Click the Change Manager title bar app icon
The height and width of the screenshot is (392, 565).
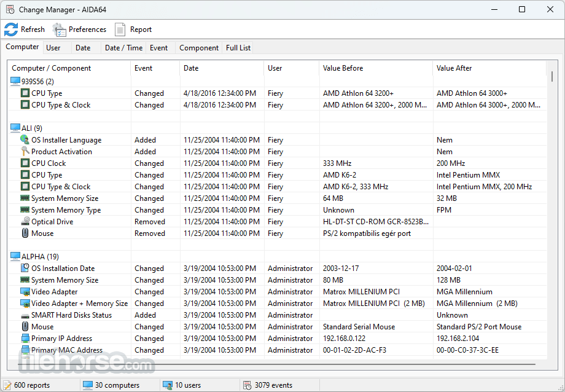(x=10, y=9)
